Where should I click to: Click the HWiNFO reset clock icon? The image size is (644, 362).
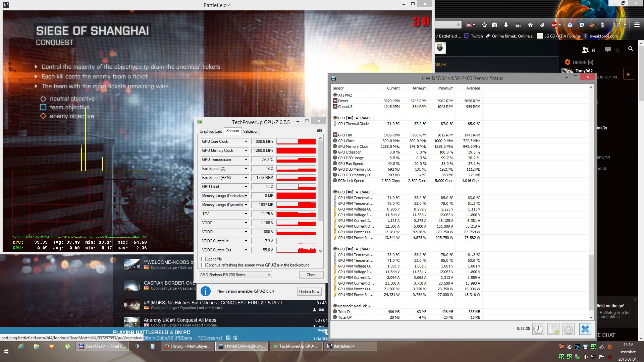[538, 329]
